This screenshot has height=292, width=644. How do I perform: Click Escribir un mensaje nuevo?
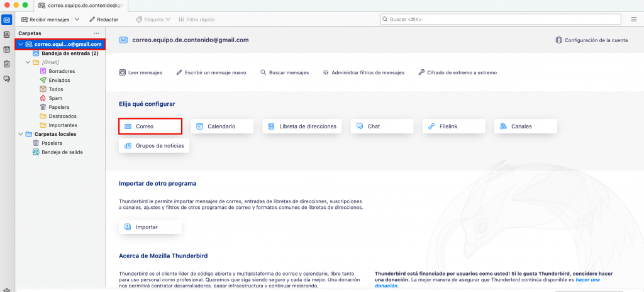pyautogui.click(x=211, y=72)
